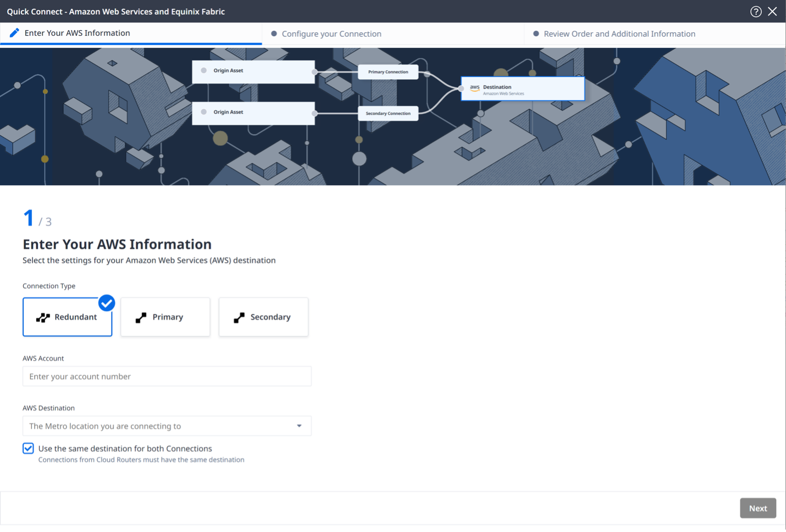The width and height of the screenshot is (786, 532).
Task: Click the blue checkmark badge on Redundant
Action: [107, 303]
